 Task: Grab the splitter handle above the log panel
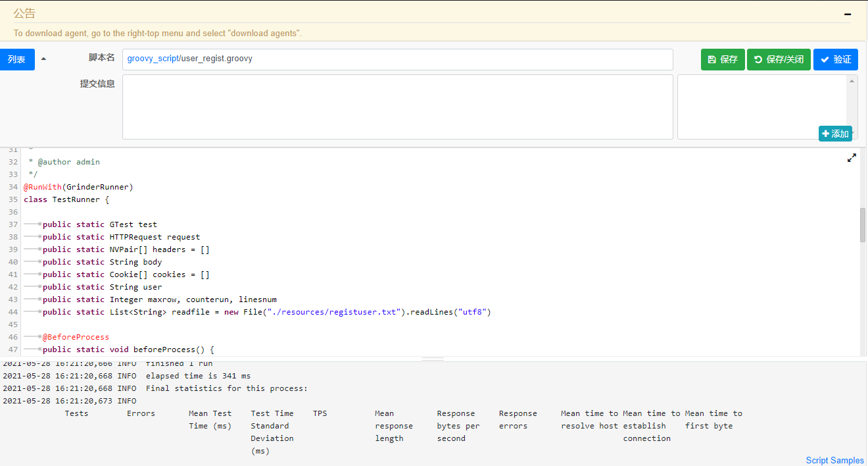[x=433, y=359]
